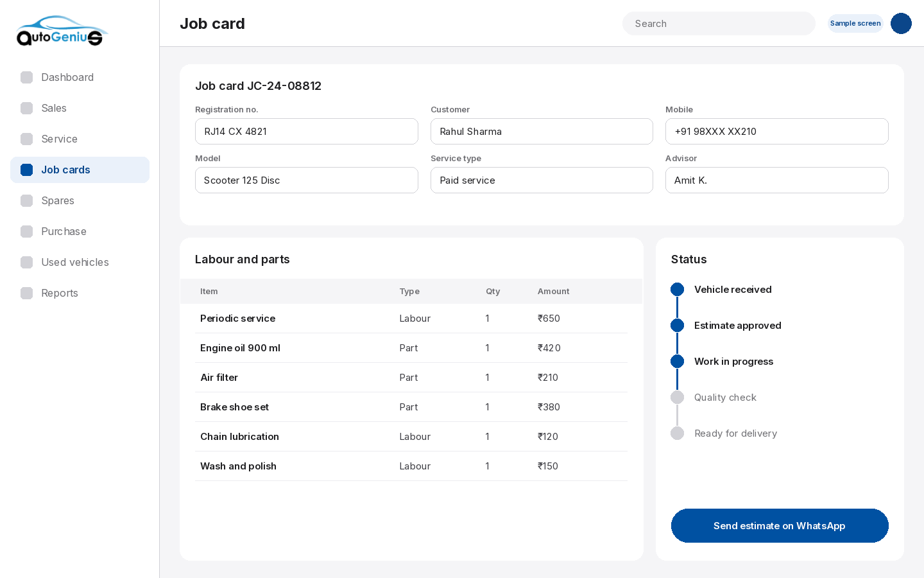This screenshot has width=924, height=578.
Task: Send estimate on WhatsApp
Action: click(780, 525)
